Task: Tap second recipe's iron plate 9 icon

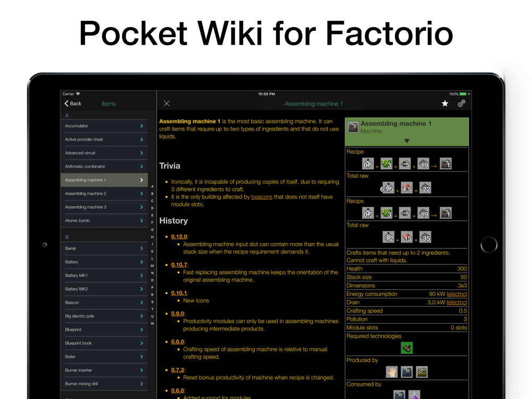Action: tap(423, 213)
